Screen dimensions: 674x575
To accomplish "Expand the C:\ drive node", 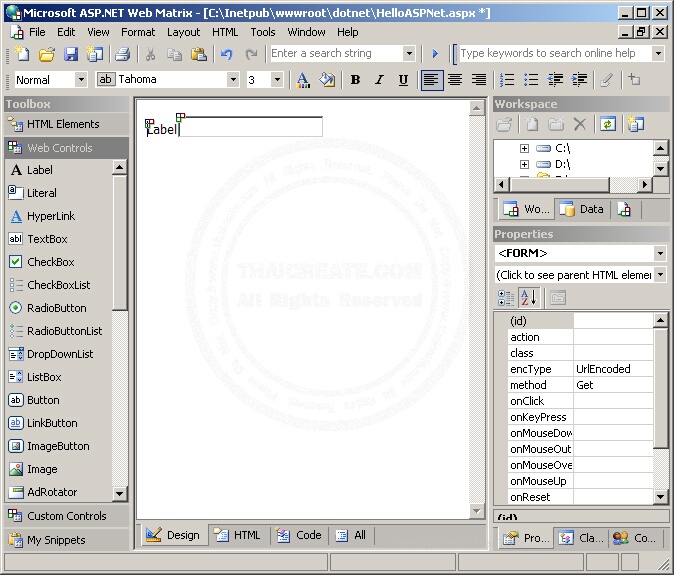I will [524, 148].
